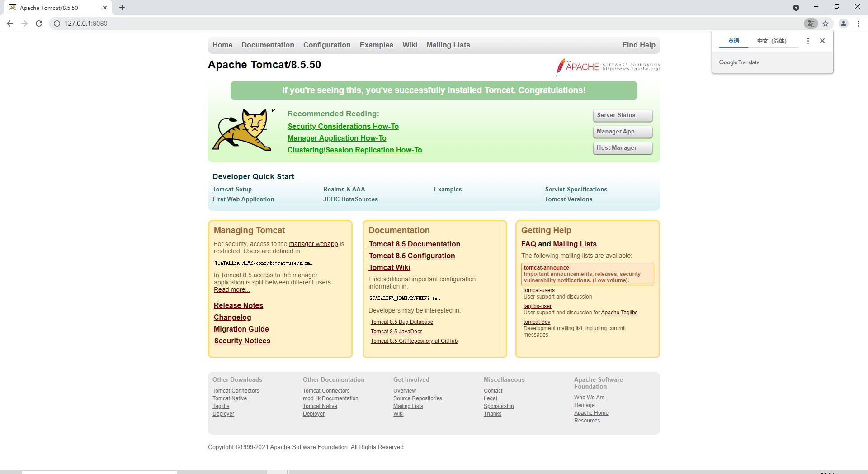Open the Google Translate icon in address bar
This screenshot has width=868, height=474.
click(811, 24)
